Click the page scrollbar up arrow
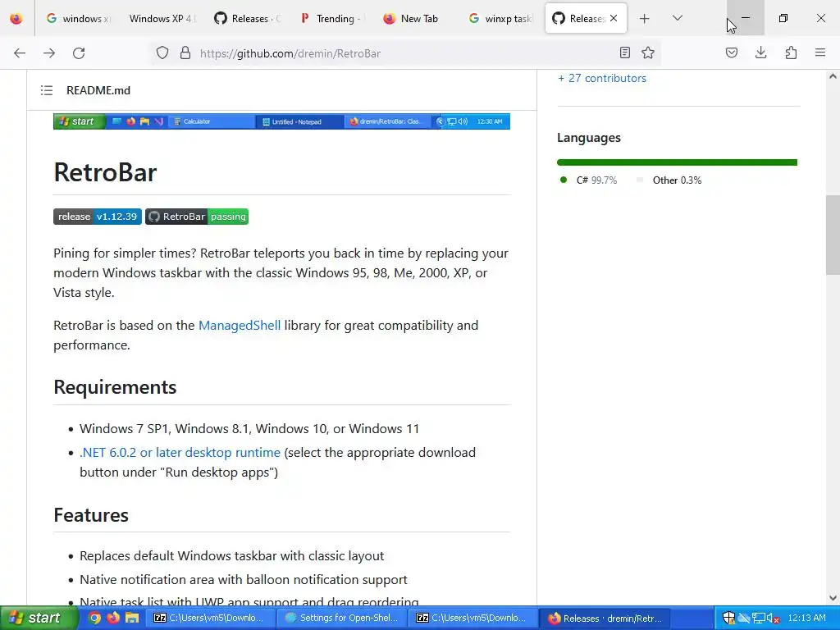Image resolution: width=840 pixels, height=630 pixels. (x=833, y=76)
